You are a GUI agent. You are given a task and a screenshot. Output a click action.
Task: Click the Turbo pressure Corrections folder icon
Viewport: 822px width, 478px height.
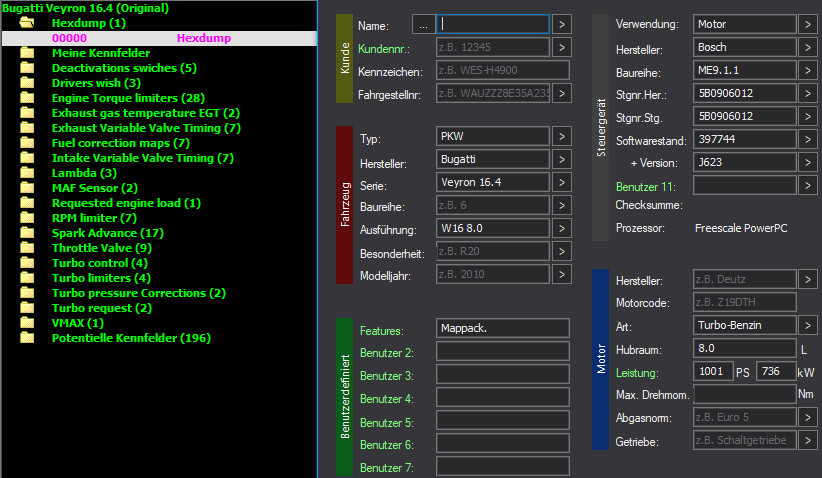27,293
